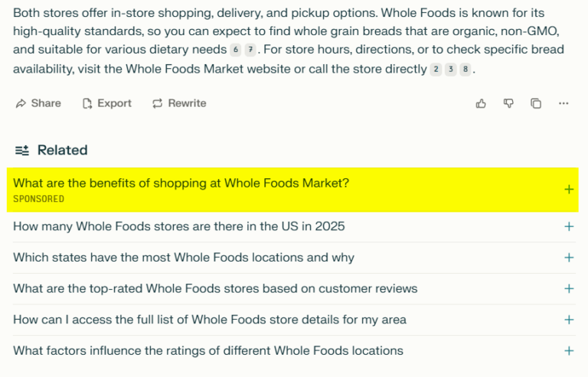Image resolution: width=588 pixels, height=377 pixels.
Task: Expand plus for stores in US 2025
Action: [x=568, y=226]
